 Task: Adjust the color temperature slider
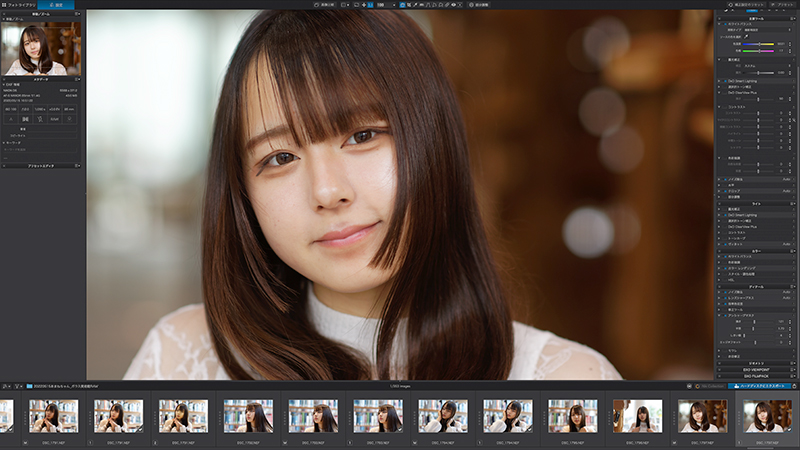760,44
